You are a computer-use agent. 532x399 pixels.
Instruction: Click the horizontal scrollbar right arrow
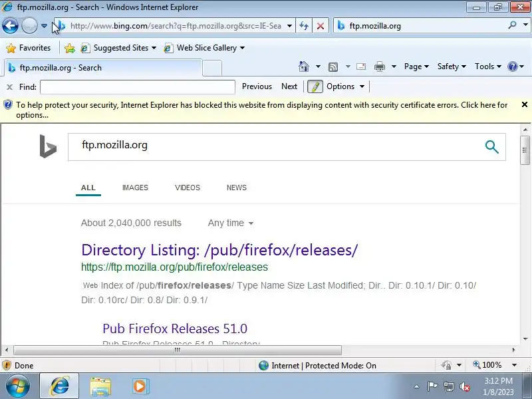[513, 350]
